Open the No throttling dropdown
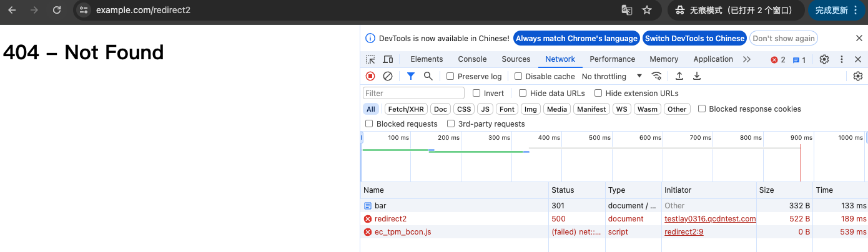This screenshot has width=868, height=252. point(612,76)
